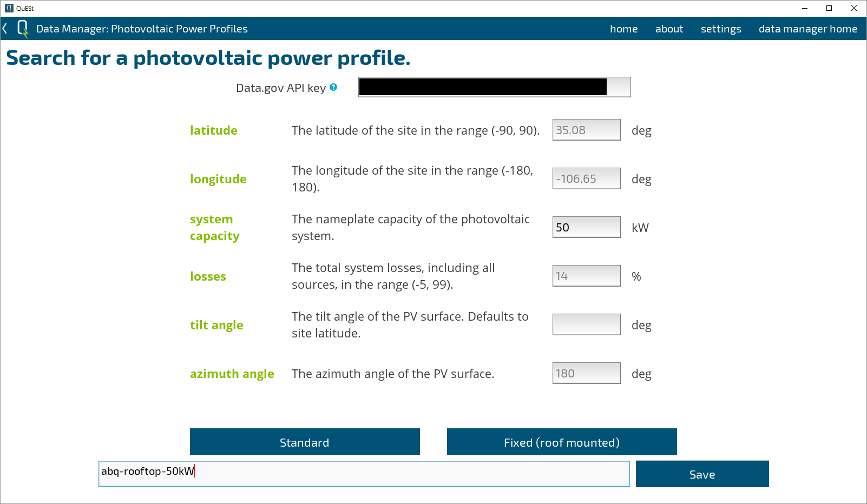Click 'The azimuth angle of the PV surface.' text
867x504 pixels.
tap(393, 374)
